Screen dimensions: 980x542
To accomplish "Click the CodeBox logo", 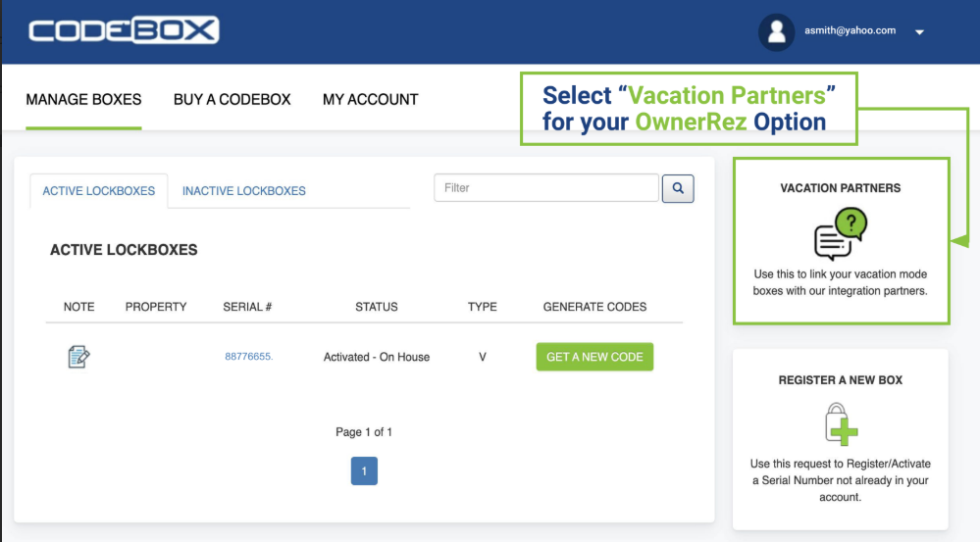I will pyautogui.click(x=124, y=30).
